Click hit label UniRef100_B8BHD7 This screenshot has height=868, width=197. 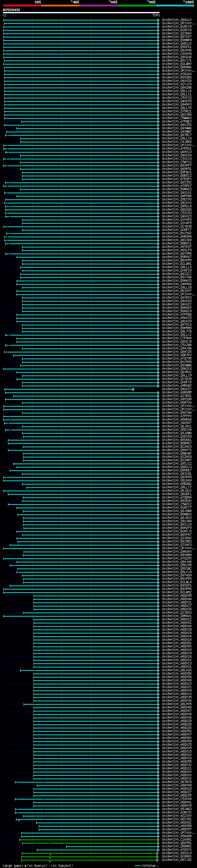tap(177, 443)
